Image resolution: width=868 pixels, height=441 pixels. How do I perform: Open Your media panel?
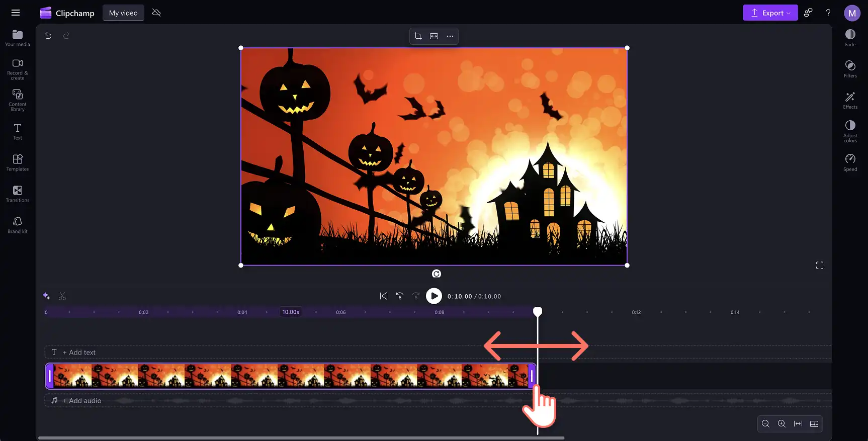coord(18,38)
